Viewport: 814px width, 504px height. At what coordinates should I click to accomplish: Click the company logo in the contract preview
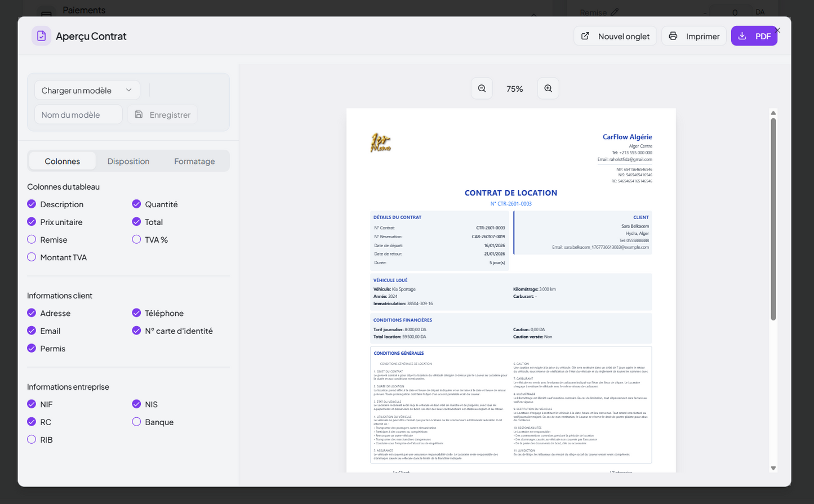click(x=381, y=143)
